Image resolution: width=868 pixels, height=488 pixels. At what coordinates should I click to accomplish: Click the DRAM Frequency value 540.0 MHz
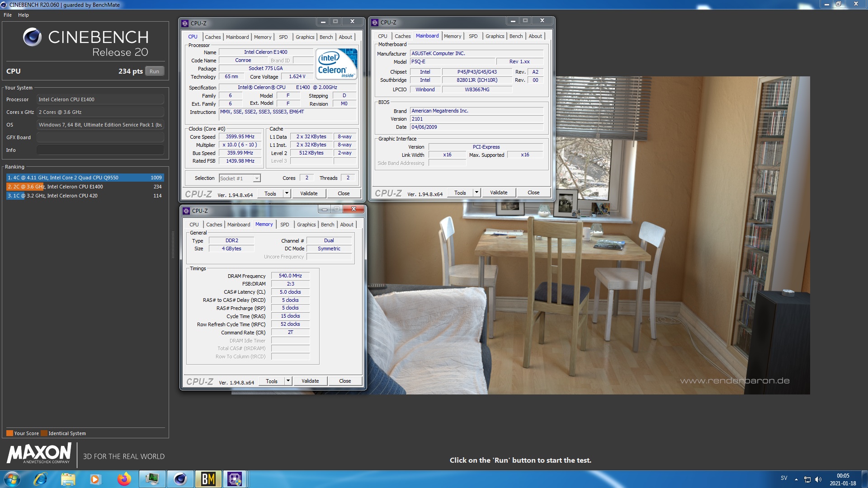tap(290, 276)
